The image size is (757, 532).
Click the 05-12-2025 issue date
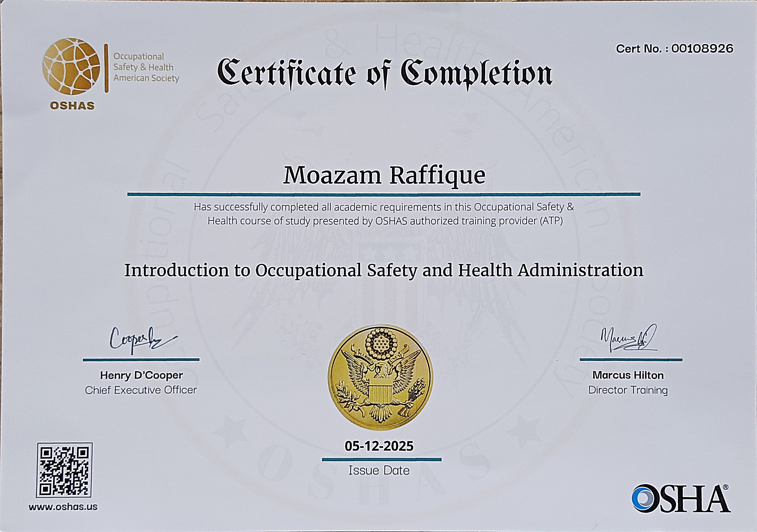379,446
